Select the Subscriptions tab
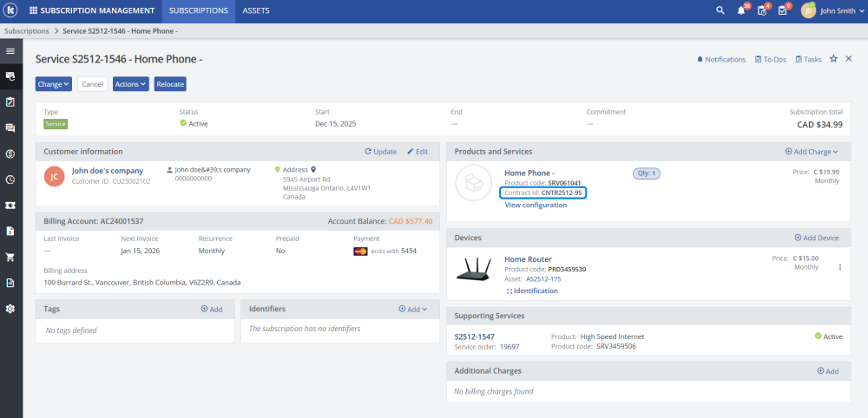The width and height of the screenshot is (868, 418). click(199, 10)
